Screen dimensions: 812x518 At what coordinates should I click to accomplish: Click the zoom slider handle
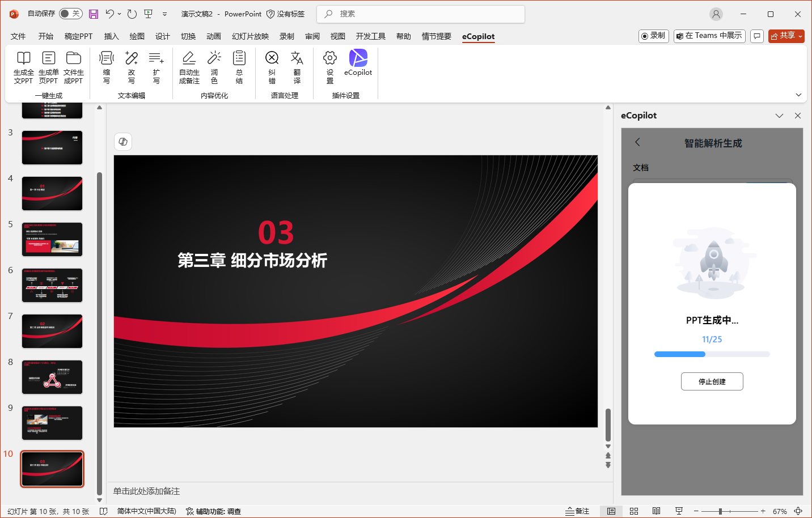[x=720, y=511]
